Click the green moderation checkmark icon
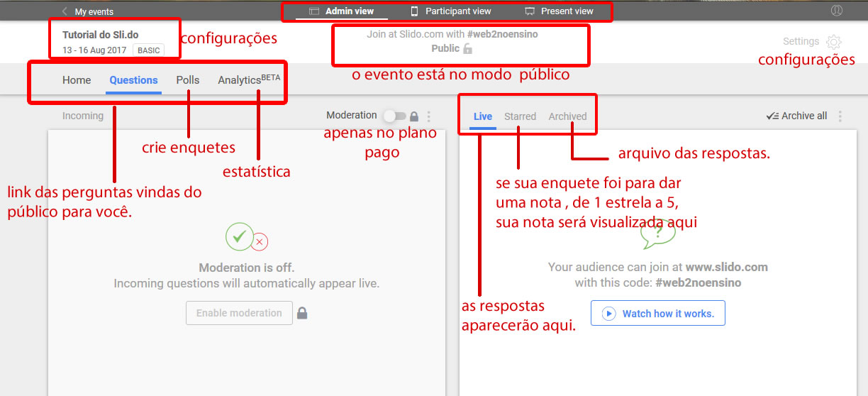The height and width of the screenshot is (396, 868). tap(240, 237)
